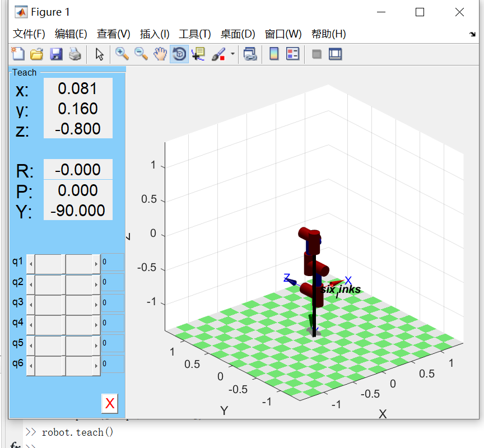Viewport: 484px width, 448px height.
Task: Click the Link Plot toolbar icon
Action: (x=250, y=54)
